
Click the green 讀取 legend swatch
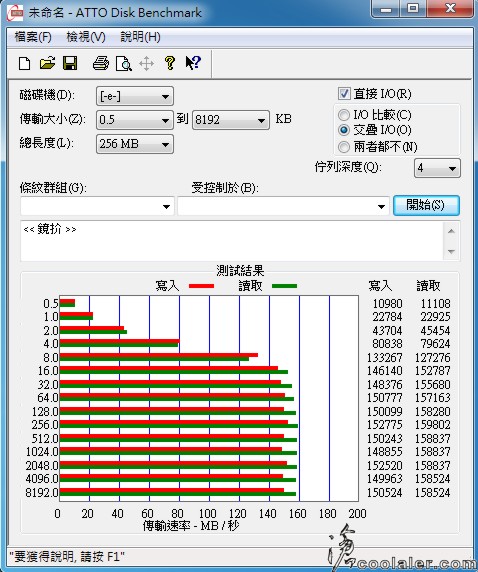(284, 286)
